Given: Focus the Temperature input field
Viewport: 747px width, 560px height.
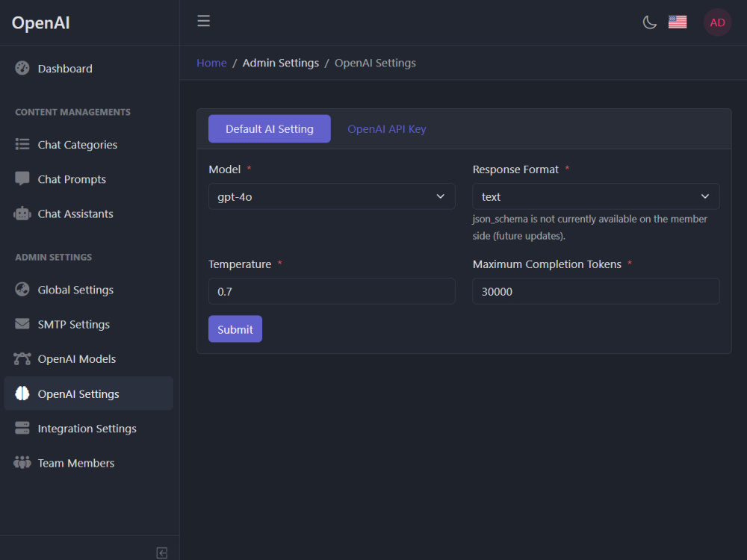Looking at the screenshot, I should click(x=332, y=291).
